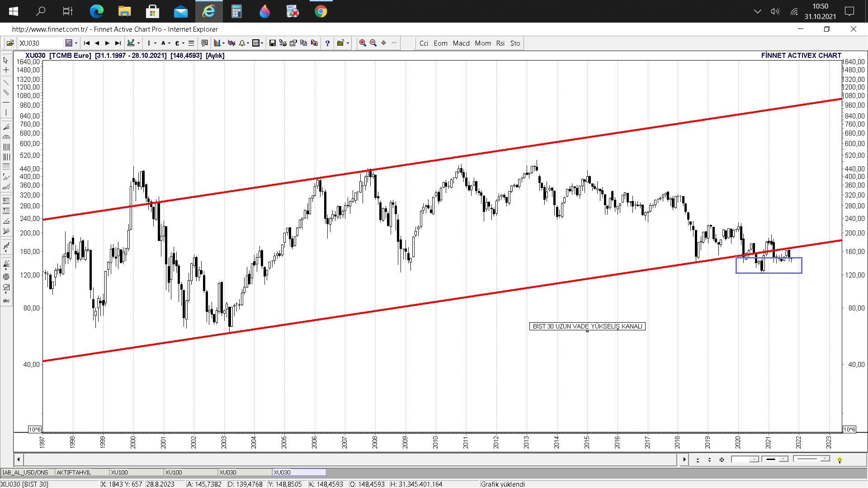Click the horizontal scrollbar right arrow

(x=684, y=460)
